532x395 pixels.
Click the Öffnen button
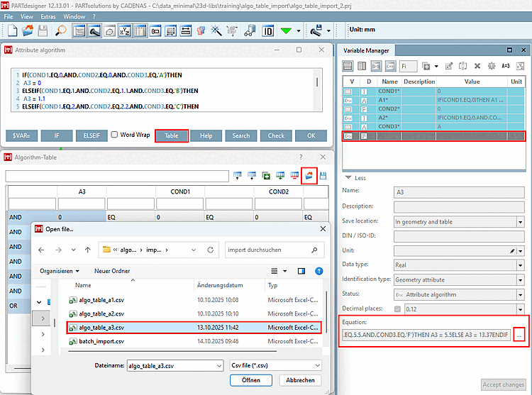click(251, 380)
